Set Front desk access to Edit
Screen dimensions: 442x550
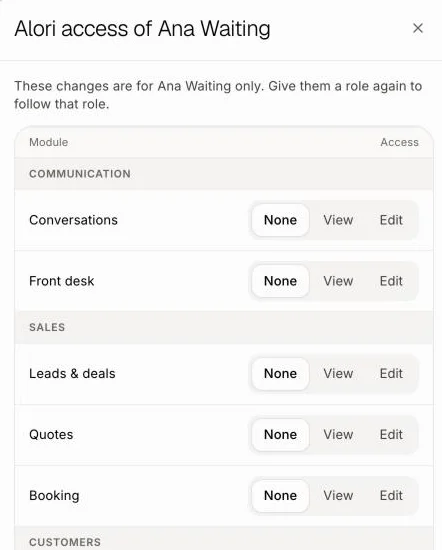click(x=391, y=281)
